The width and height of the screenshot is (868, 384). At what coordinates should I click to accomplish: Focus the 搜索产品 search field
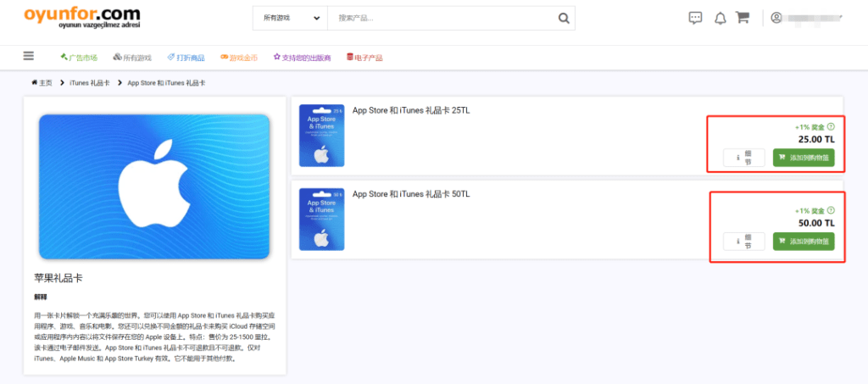(x=440, y=19)
